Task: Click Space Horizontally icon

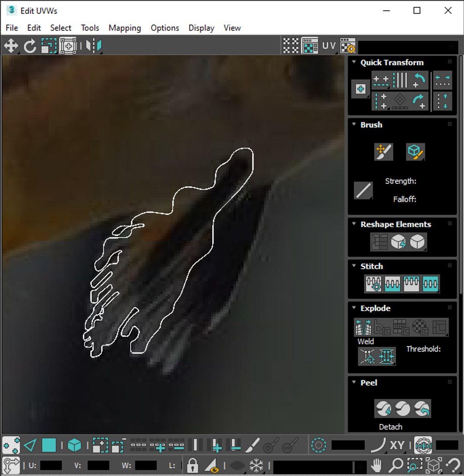Action: click(x=442, y=80)
